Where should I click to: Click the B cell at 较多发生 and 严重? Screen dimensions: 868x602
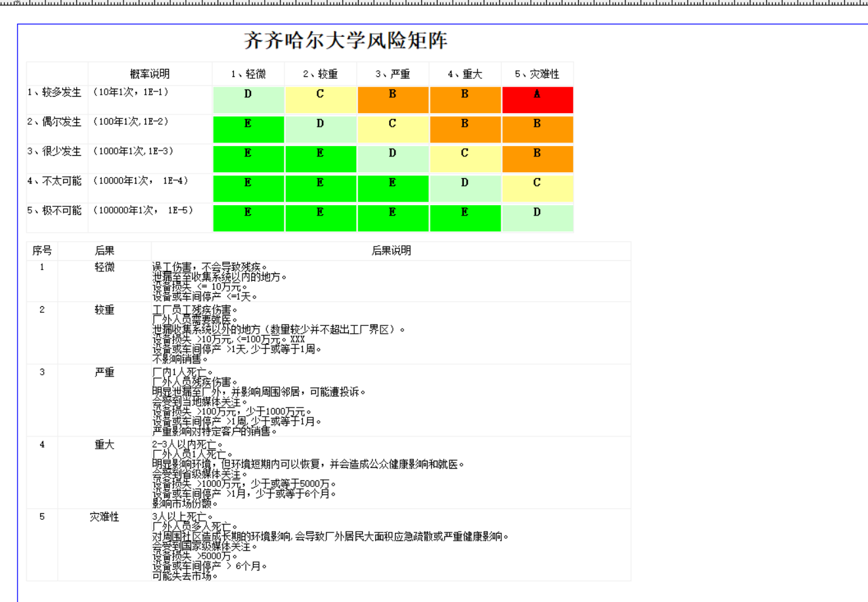point(393,100)
